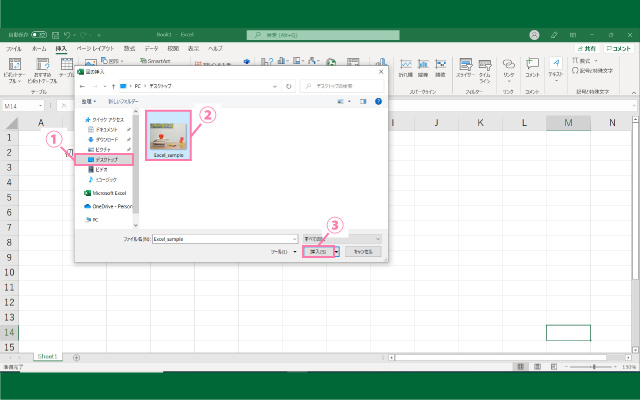
Task: Expand the address bar history dropdown
Action: (x=275, y=86)
